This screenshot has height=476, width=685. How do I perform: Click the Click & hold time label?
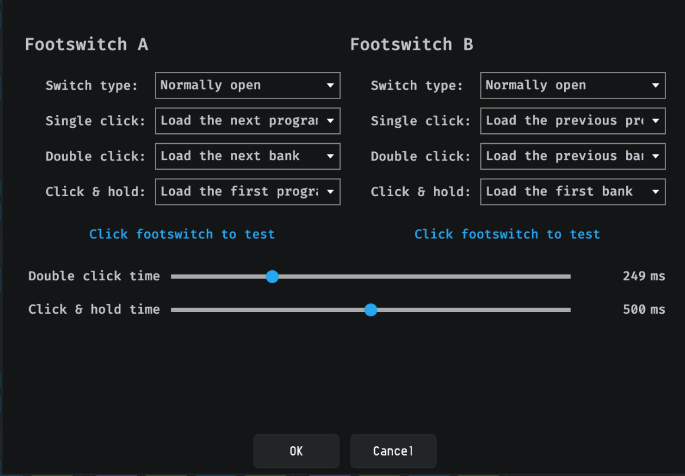coord(94,309)
